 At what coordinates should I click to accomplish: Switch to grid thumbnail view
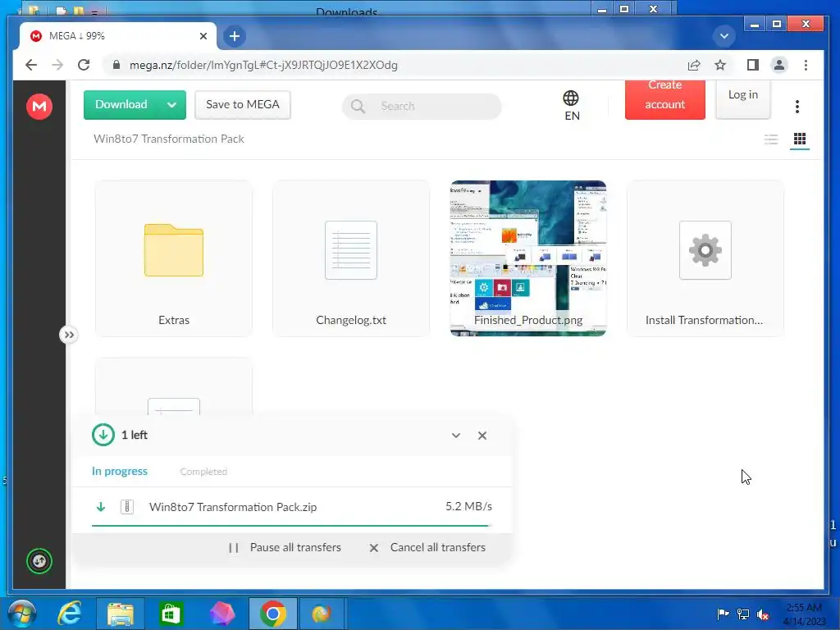pyautogui.click(x=799, y=139)
